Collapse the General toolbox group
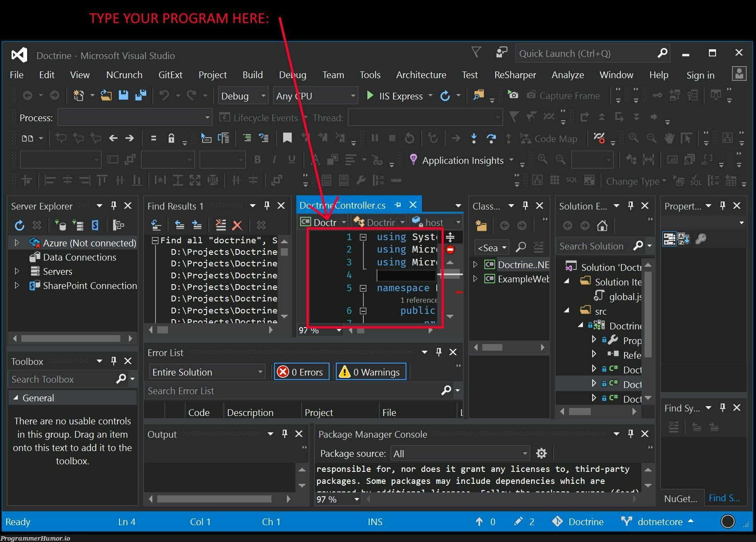The width and height of the screenshot is (756, 542). (16, 398)
